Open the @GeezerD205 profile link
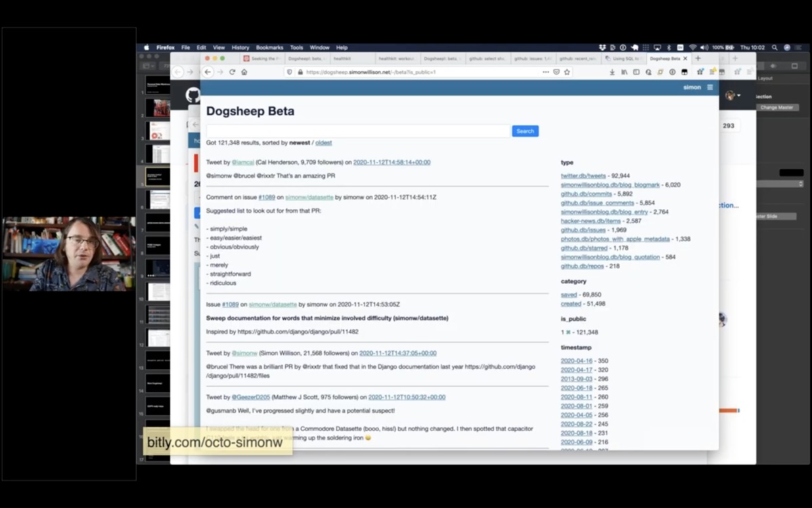 (x=251, y=397)
